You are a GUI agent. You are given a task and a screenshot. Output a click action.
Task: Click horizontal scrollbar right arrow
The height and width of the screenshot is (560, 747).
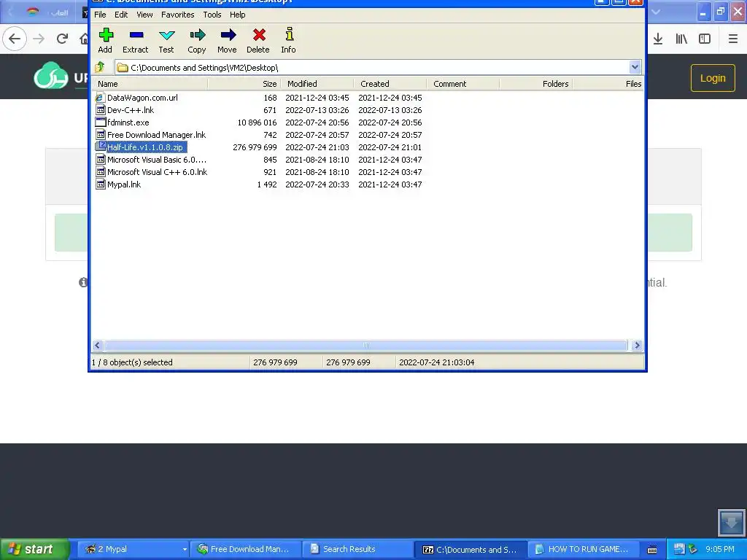pos(637,345)
